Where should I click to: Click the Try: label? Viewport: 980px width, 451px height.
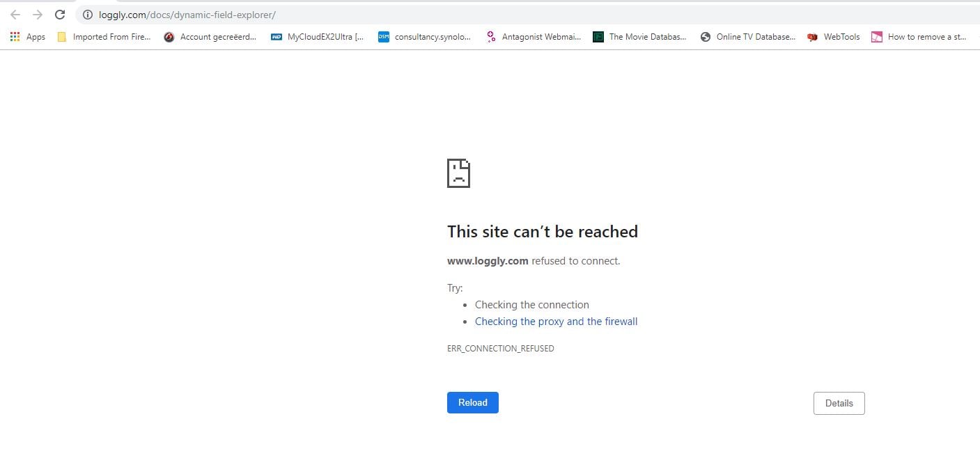click(455, 288)
